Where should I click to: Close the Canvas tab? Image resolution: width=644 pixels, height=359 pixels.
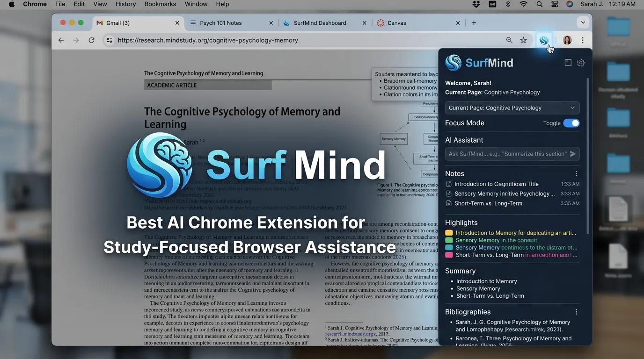coord(458,23)
